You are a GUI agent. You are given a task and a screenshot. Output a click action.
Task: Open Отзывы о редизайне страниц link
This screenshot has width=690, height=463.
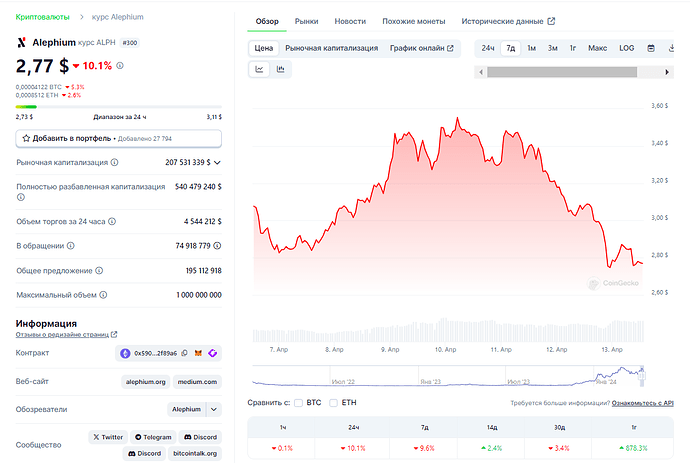[x=62, y=334]
